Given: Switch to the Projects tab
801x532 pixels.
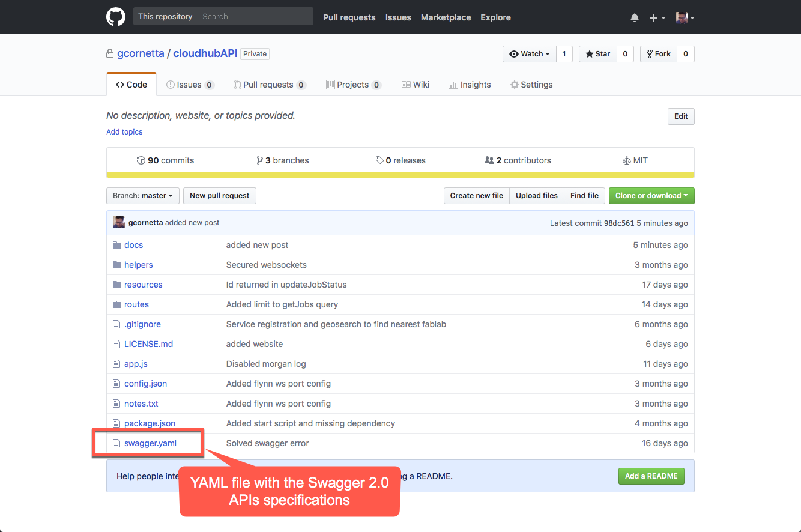Looking at the screenshot, I should click(354, 85).
